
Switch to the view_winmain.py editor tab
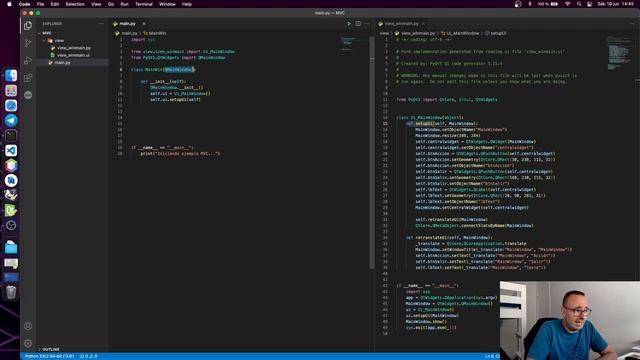pos(401,24)
